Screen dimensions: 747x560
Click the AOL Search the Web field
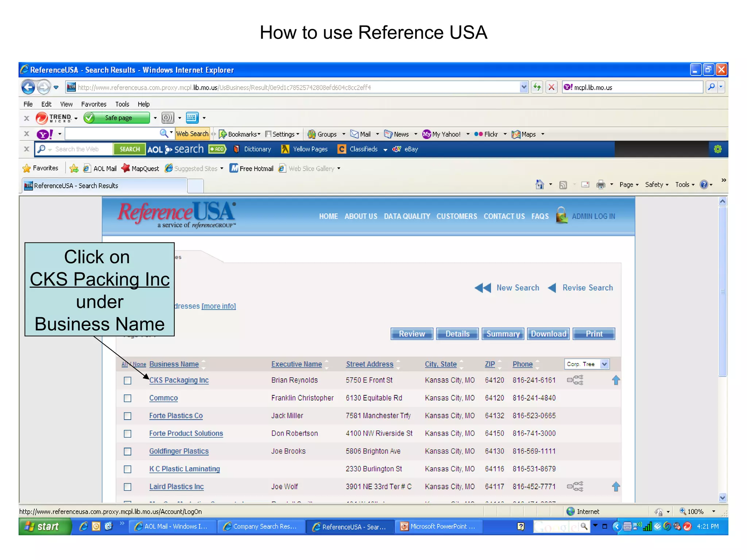pyautogui.click(x=74, y=149)
